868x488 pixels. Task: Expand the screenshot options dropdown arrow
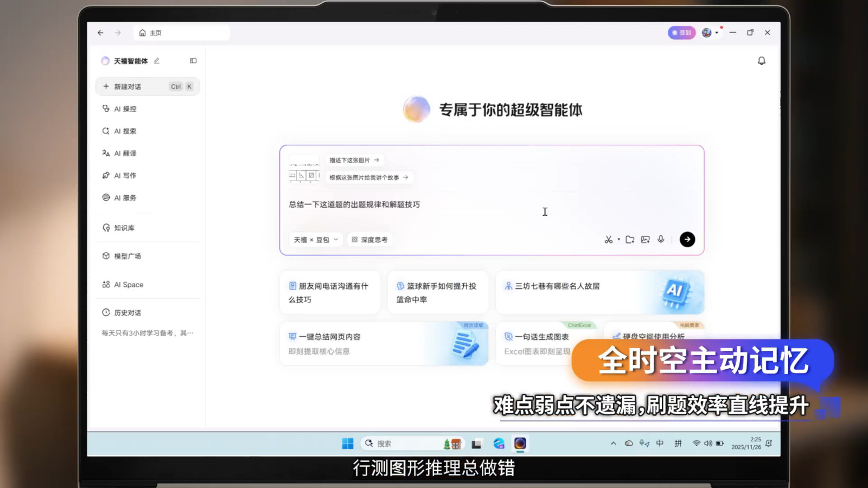pyautogui.click(x=618, y=239)
